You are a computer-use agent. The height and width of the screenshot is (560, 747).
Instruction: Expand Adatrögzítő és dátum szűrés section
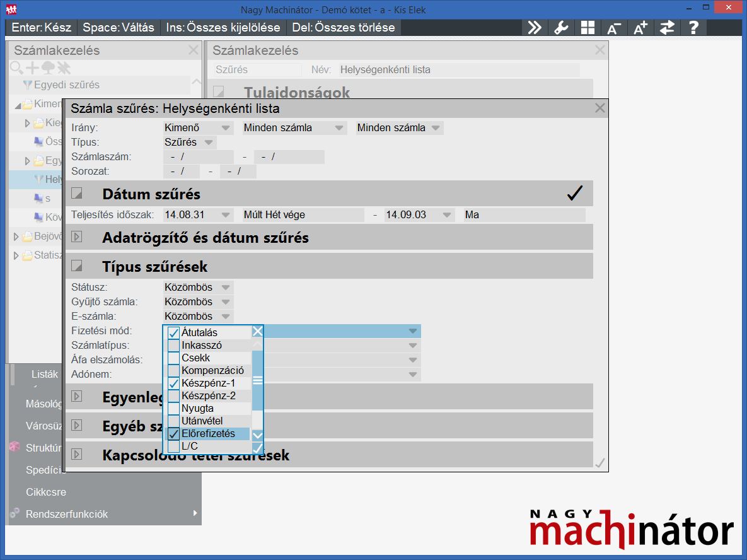pos(77,237)
